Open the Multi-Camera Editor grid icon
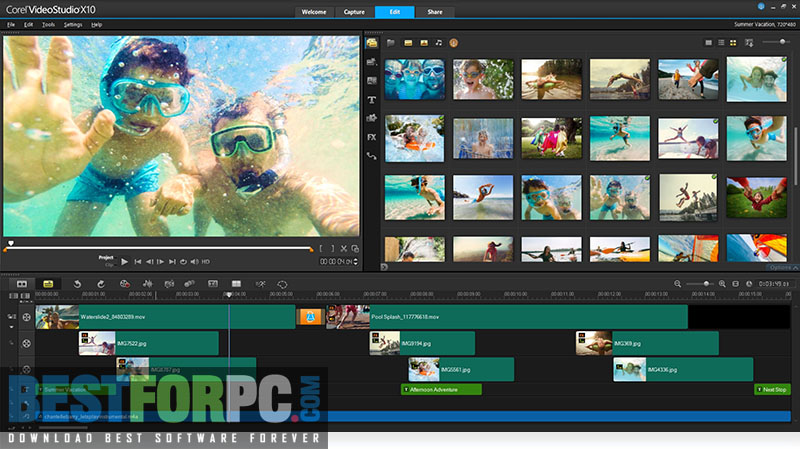 [236, 284]
